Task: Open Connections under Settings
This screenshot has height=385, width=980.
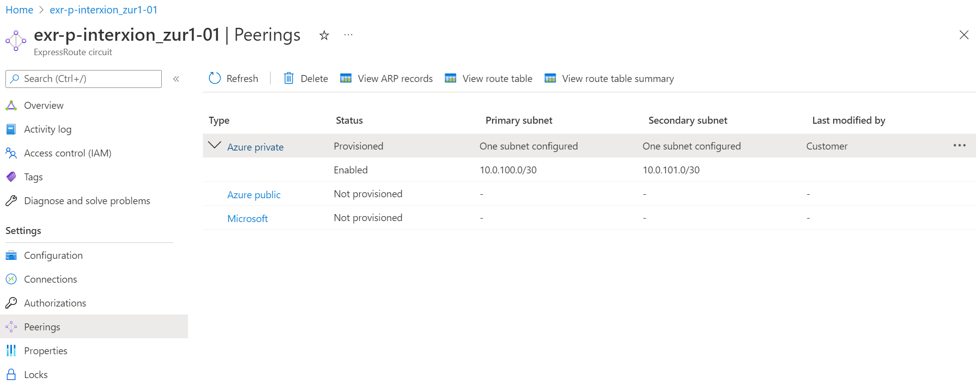Action: [50, 279]
